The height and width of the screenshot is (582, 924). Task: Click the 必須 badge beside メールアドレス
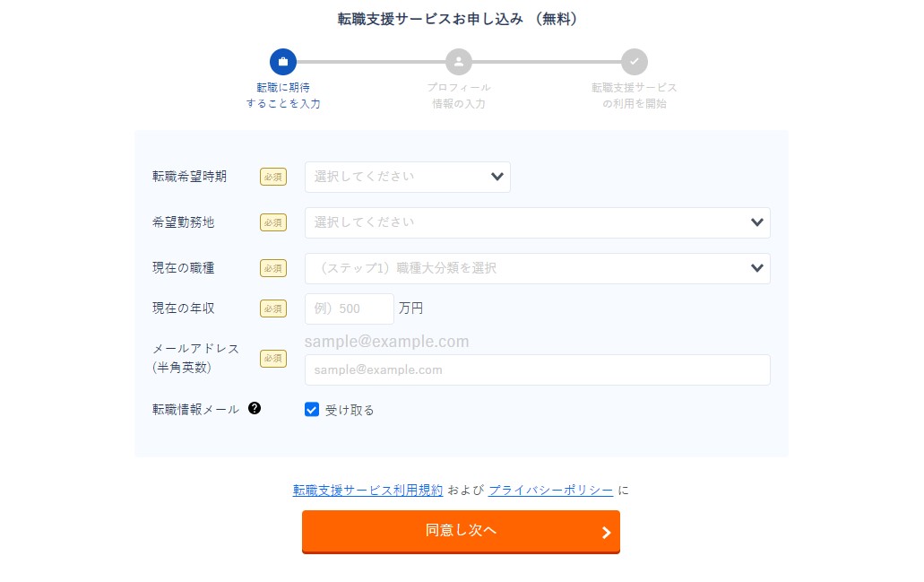coord(273,359)
